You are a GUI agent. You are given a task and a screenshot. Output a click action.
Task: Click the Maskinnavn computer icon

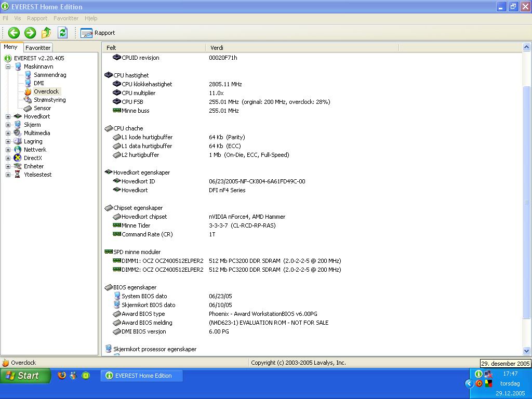click(18, 66)
